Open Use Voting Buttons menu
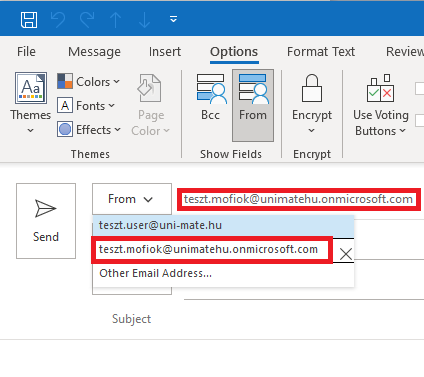 pyautogui.click(x=381, y=105)
